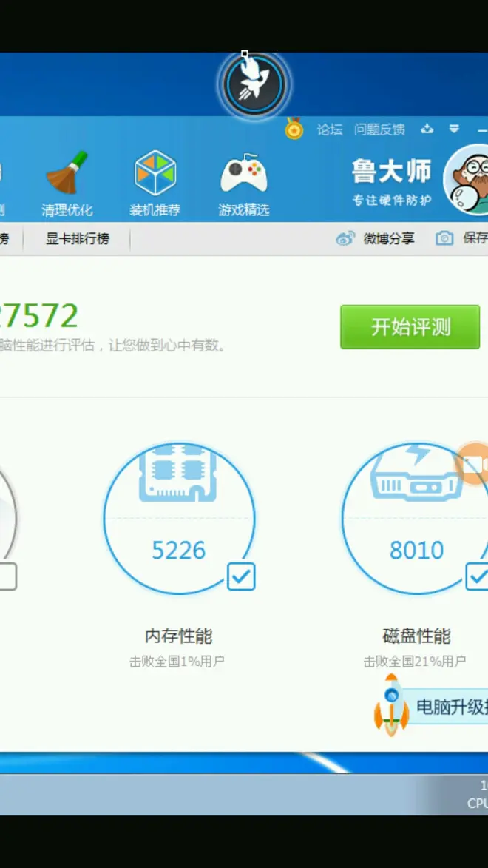Share via 微博分享

point(388,238)
